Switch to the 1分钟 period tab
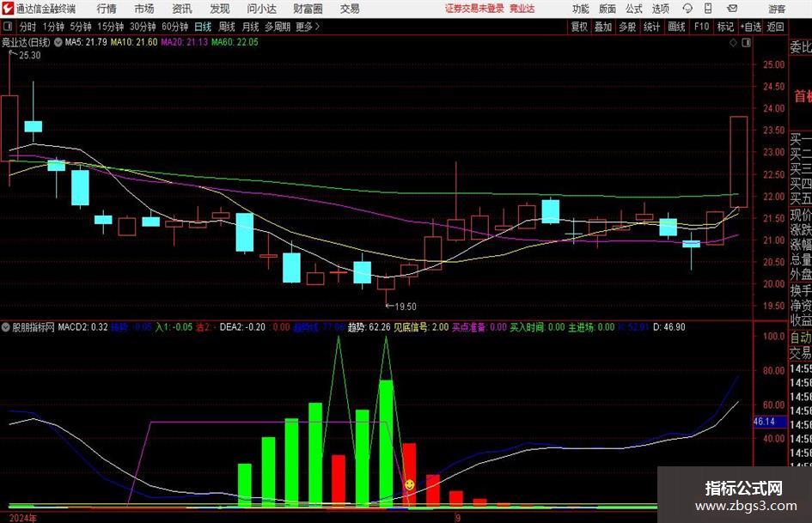The width and height of the screenshot is (812, 523). pyautogui.click(x=53, y=27)
